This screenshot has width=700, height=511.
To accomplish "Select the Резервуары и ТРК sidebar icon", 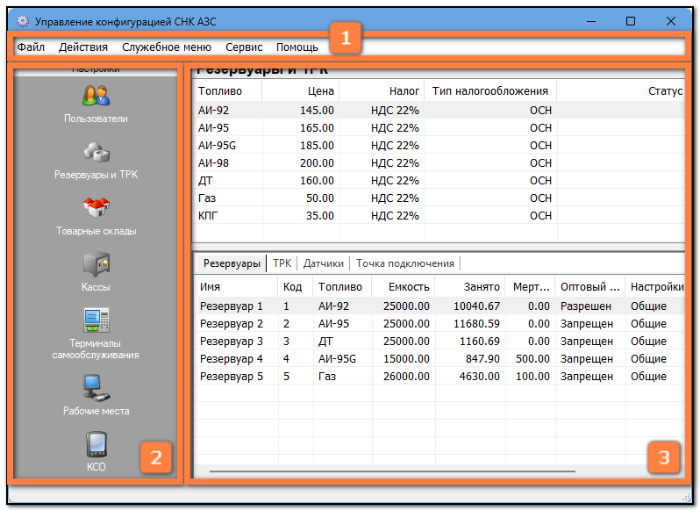I will [96, 152].
